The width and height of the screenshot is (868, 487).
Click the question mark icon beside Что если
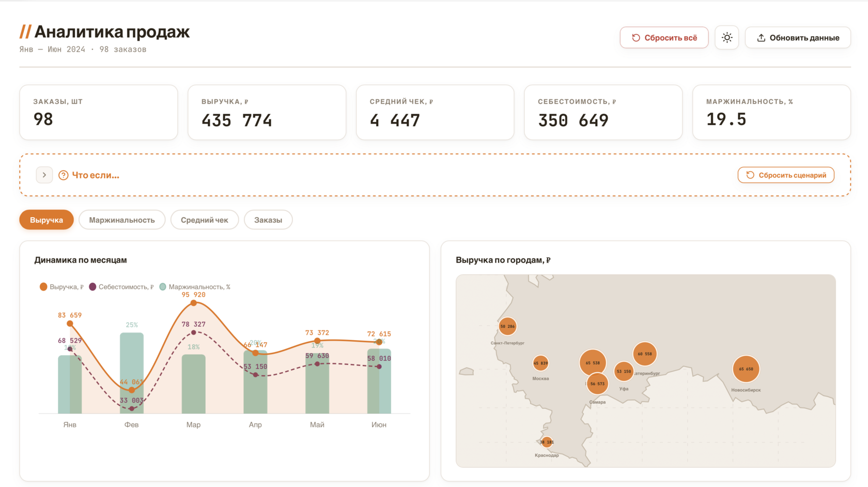point(64,175)
